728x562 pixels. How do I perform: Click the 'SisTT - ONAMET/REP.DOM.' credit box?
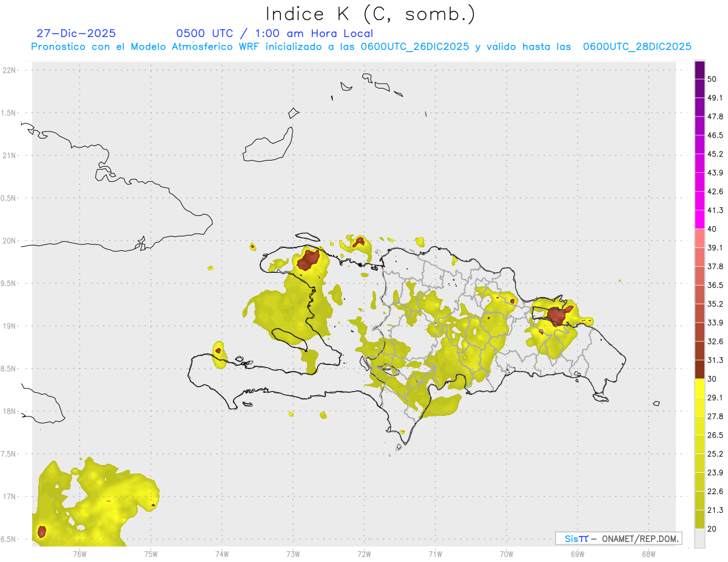point(618,538)
